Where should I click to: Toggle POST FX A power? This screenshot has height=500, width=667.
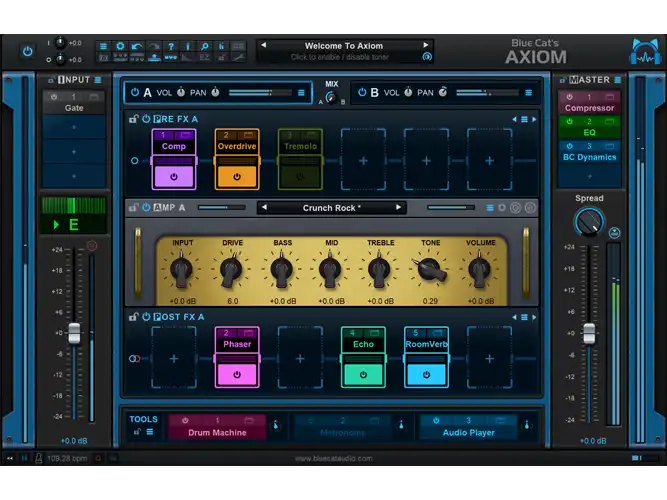click(146, 317)
